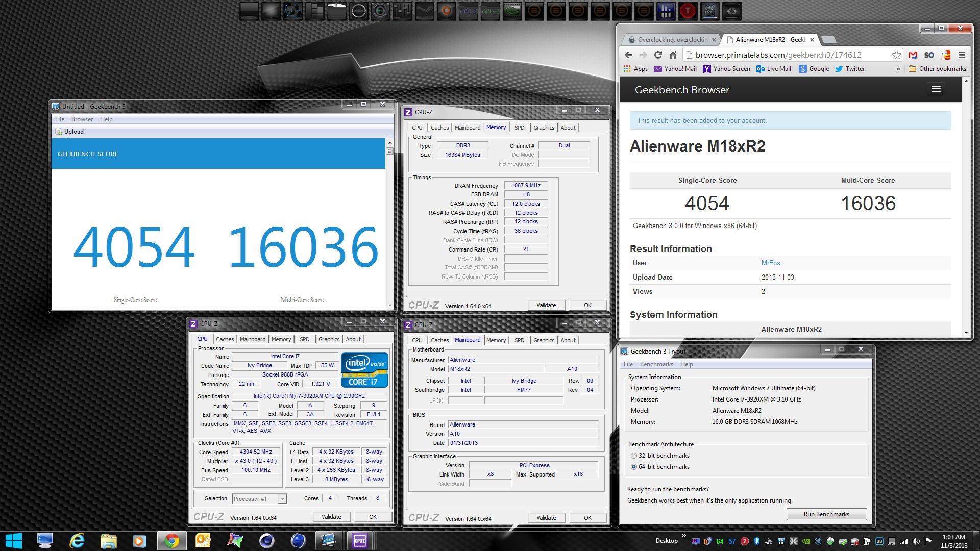The image size is (980, 551).
Task: Switch to the Overclocking Chrome tab
Action: [672, 40]
